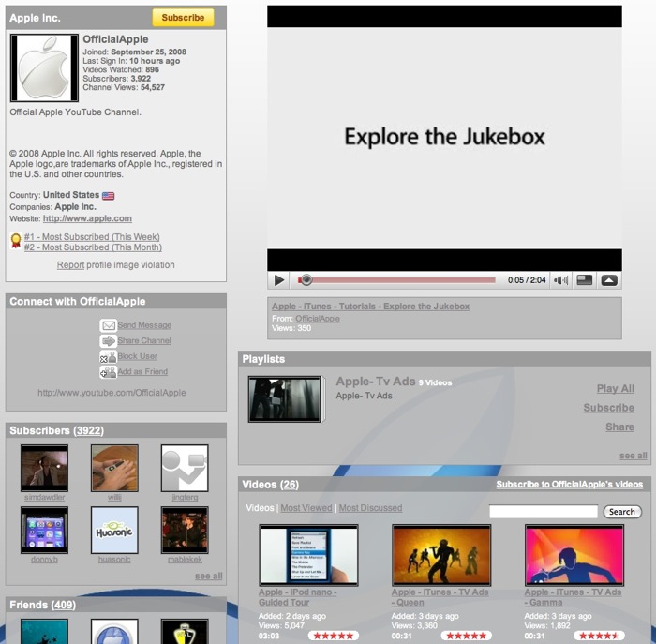The image size is (656, 644).
Task: Play the Explore the Jukebox video
Action: (278, 280)
